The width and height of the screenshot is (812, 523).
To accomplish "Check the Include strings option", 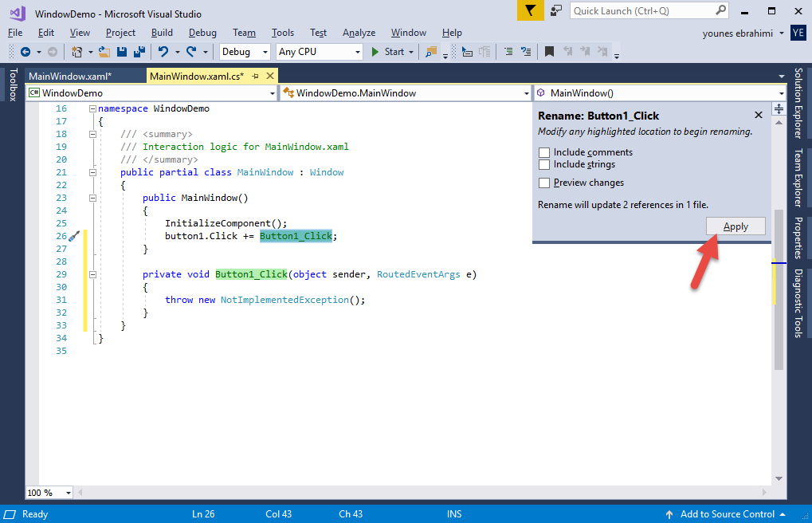I will (x=544, y=165).
